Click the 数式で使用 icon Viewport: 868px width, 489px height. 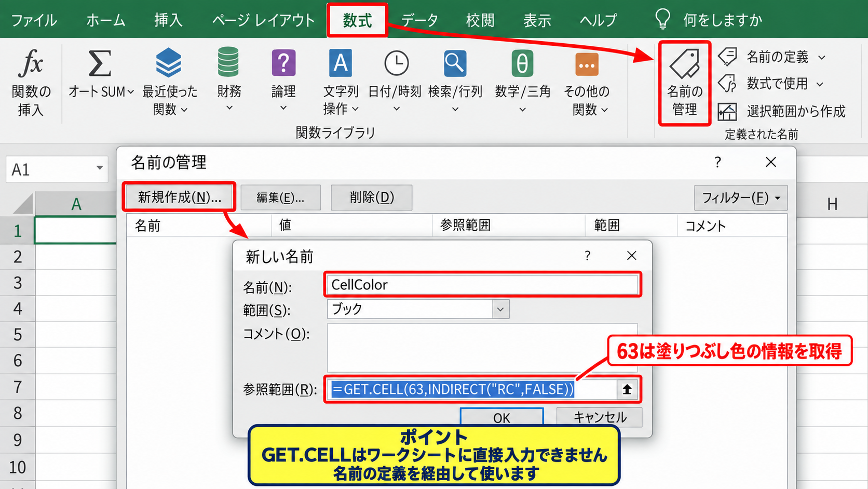[727, 83]
